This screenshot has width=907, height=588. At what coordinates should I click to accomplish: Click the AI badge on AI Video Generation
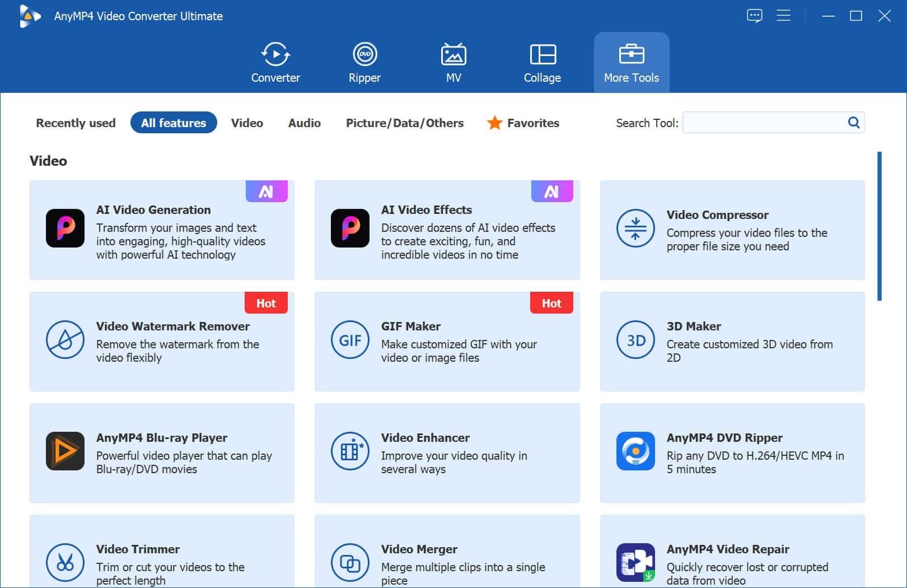click(267, 192)
